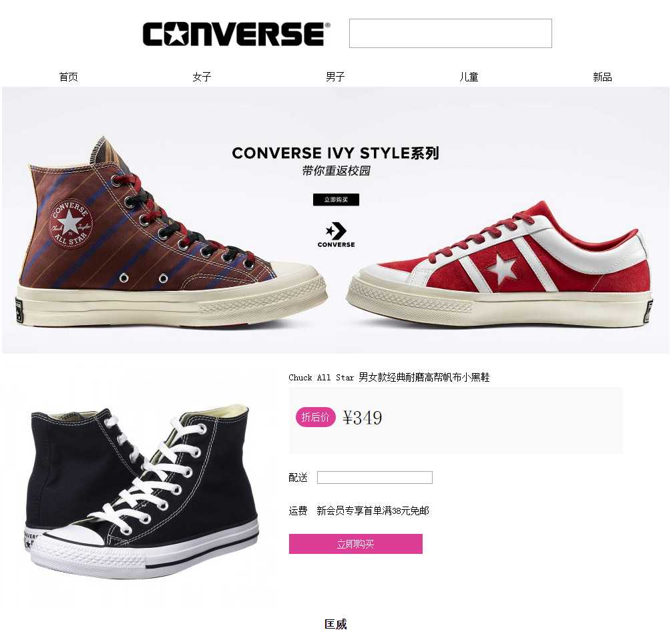The height and width of the screenshot is (644, 671).
Task: Click the search box beside logo
Action: coord(450,33)
